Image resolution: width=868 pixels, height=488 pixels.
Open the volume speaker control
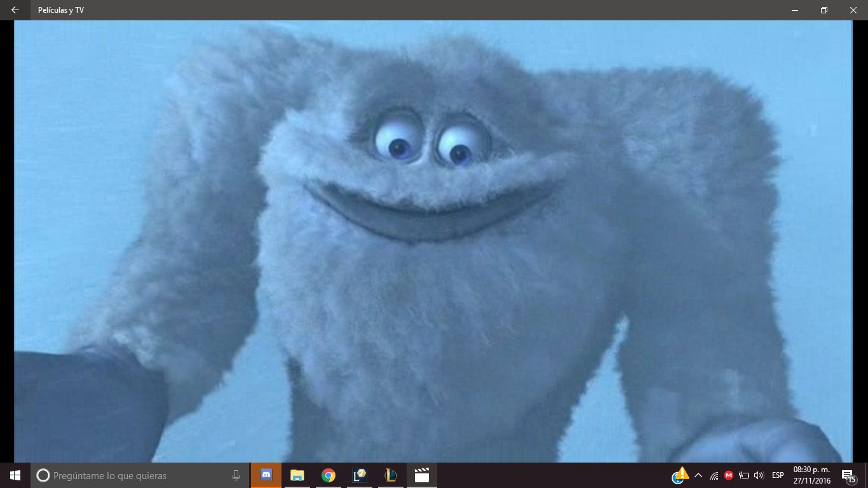coord(759,475)
